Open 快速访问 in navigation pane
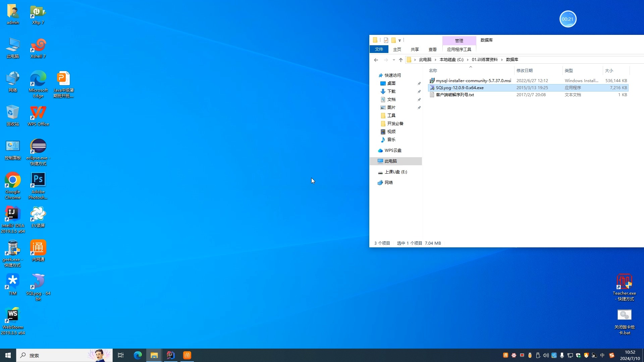Viewport: 644px width, 362px height. (392, 75)
